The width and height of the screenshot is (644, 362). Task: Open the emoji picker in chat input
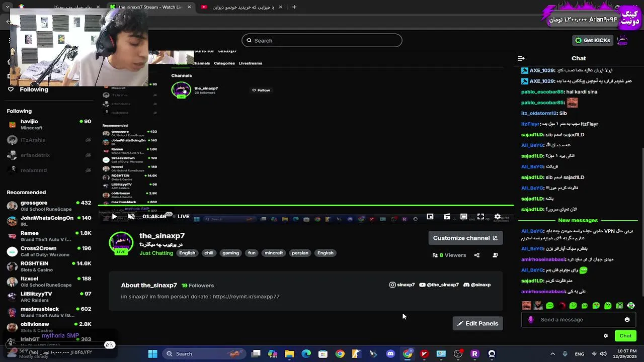click(x=627, y=320)
